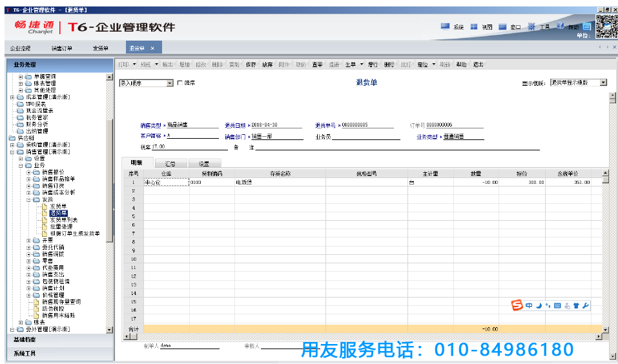Click the 业务员 input field
Viewport: 618px width, 364px height.
click(366, 136)
